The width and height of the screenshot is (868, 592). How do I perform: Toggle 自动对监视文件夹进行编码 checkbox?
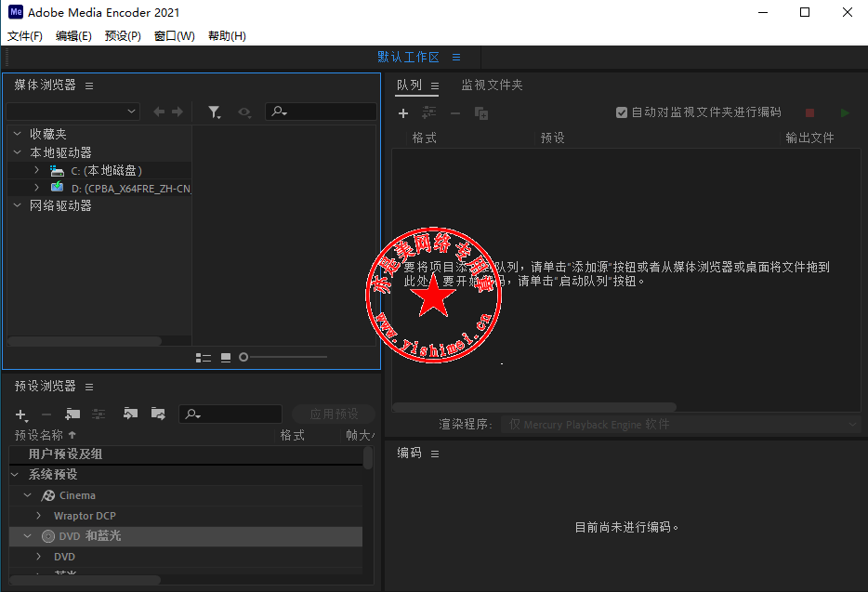[x=622, y=112]
